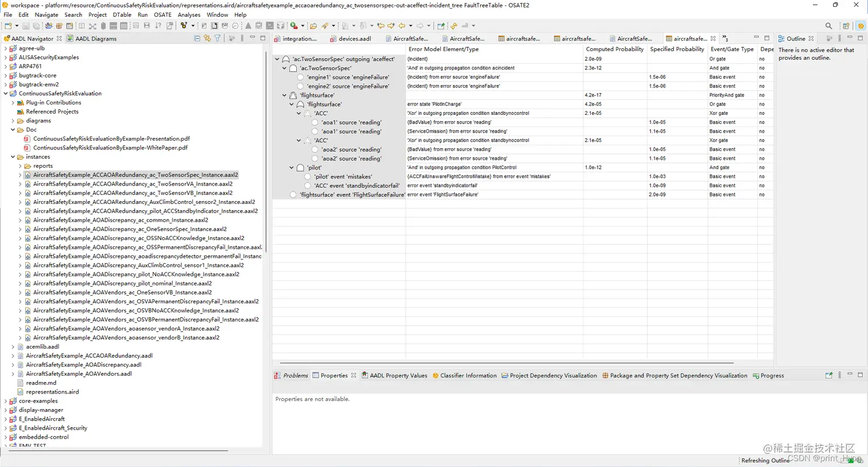Screen dimensions: 868x467
Task: Collapse the 'ACC' node above 'aoa1' readings
Action: (x=299, y=113)
